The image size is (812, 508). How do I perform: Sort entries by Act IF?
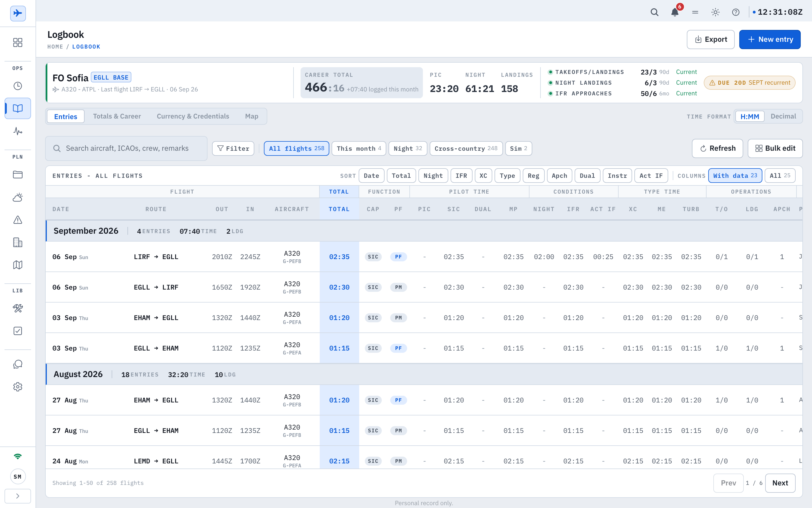(x=651, y=176)
